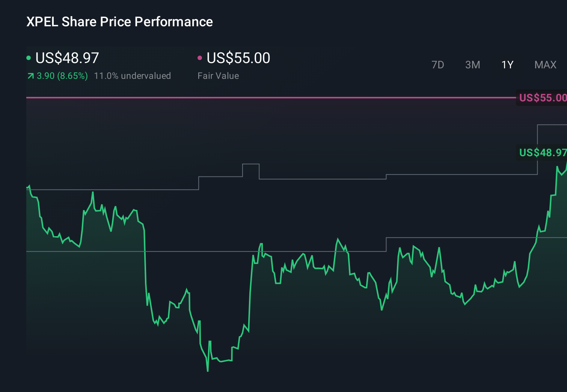Image resolution: width=567 pixels, height=392 pixels.
Task: Keep the 1Y range selected
Action: click(507, 65)
